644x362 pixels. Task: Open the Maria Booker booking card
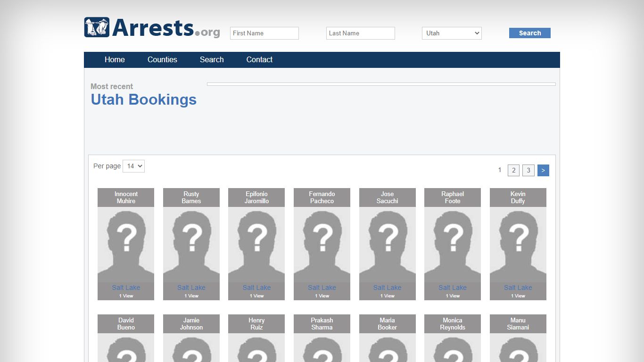point(388,338)
